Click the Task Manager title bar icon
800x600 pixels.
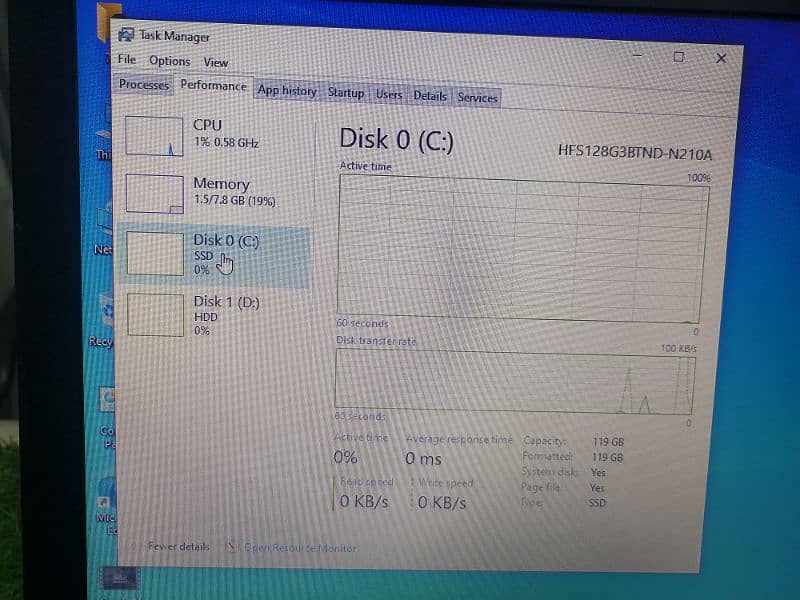point(126,35)
